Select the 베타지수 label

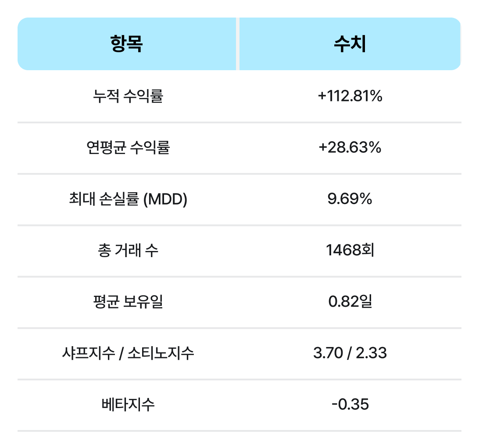pos(128,404)
